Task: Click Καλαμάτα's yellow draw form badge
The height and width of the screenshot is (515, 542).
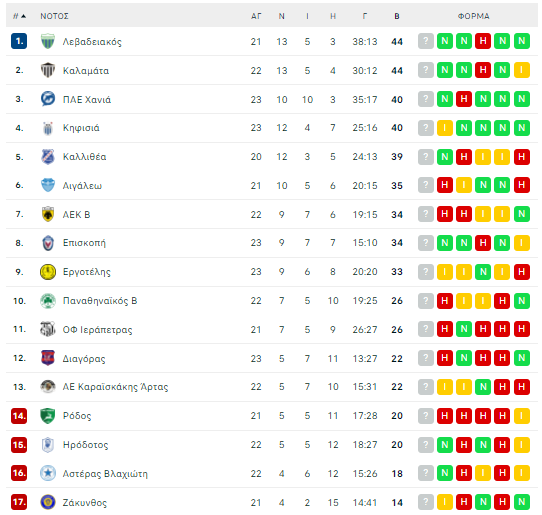Action: pyautogui.click(x=522, y=71)
